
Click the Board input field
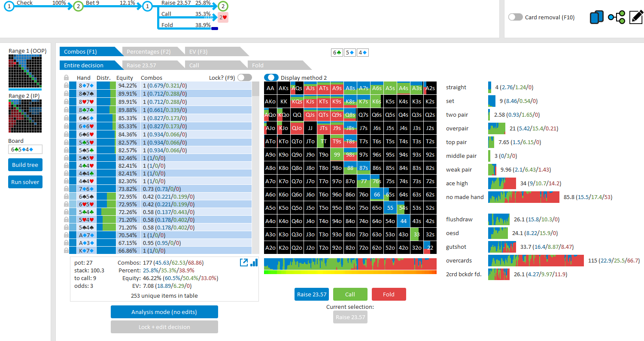coord(25,149)
